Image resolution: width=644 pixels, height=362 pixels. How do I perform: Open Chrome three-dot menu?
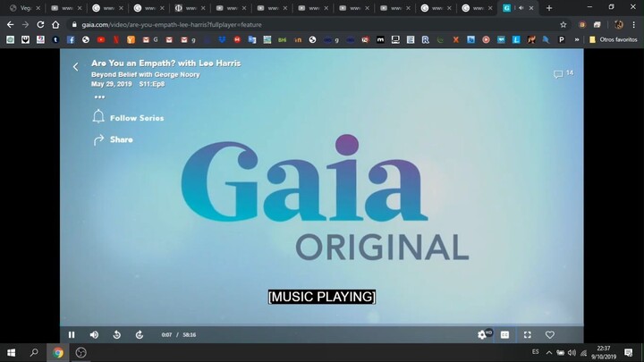[634, 25]
